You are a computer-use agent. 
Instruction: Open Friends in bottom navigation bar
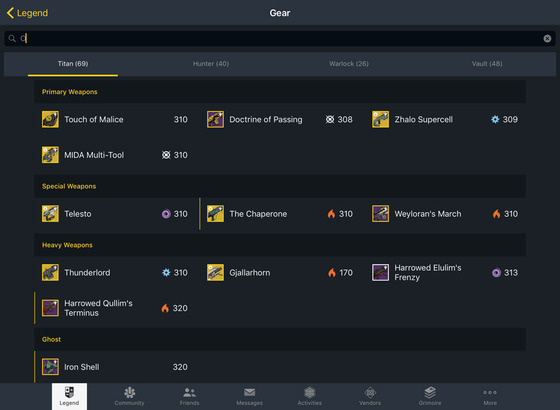[x=189, y=396]
